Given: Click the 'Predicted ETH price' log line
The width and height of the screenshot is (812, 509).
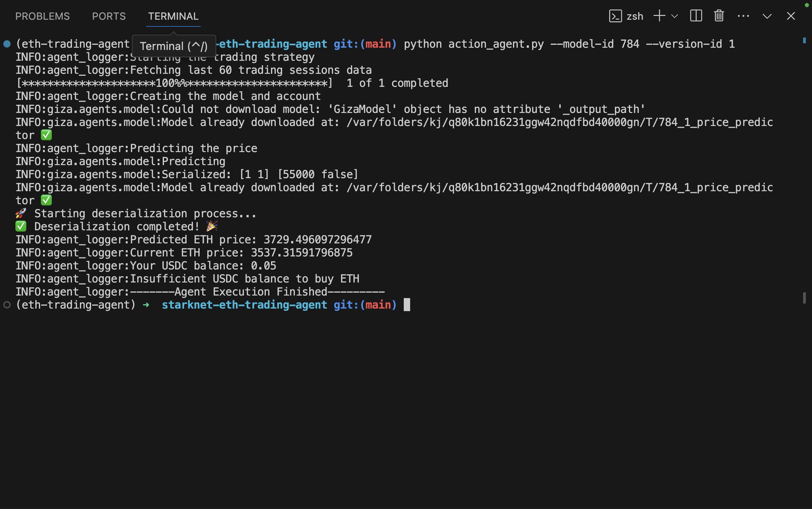Looking at the screenshot, I should pyautogui.click(x=193, y=240).
